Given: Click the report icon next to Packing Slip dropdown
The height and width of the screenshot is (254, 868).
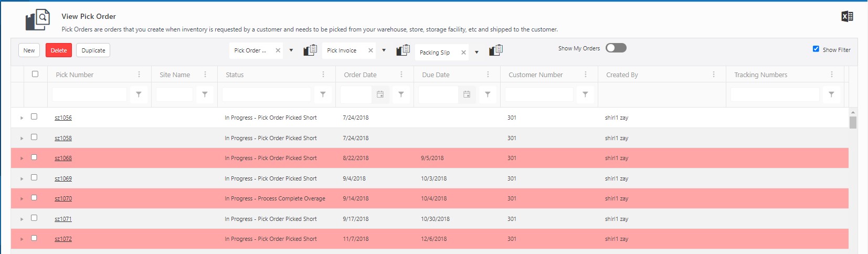Looking at the screenshot, I should (495, 50).
